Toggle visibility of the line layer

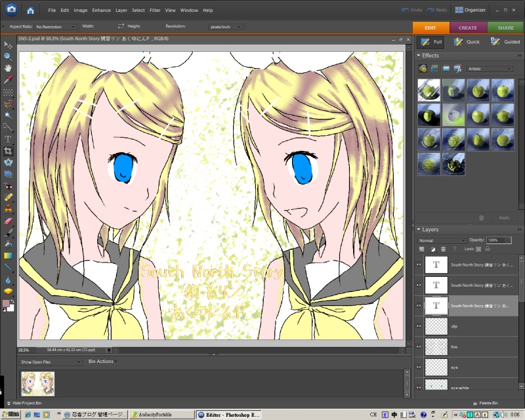pos(419,346)
